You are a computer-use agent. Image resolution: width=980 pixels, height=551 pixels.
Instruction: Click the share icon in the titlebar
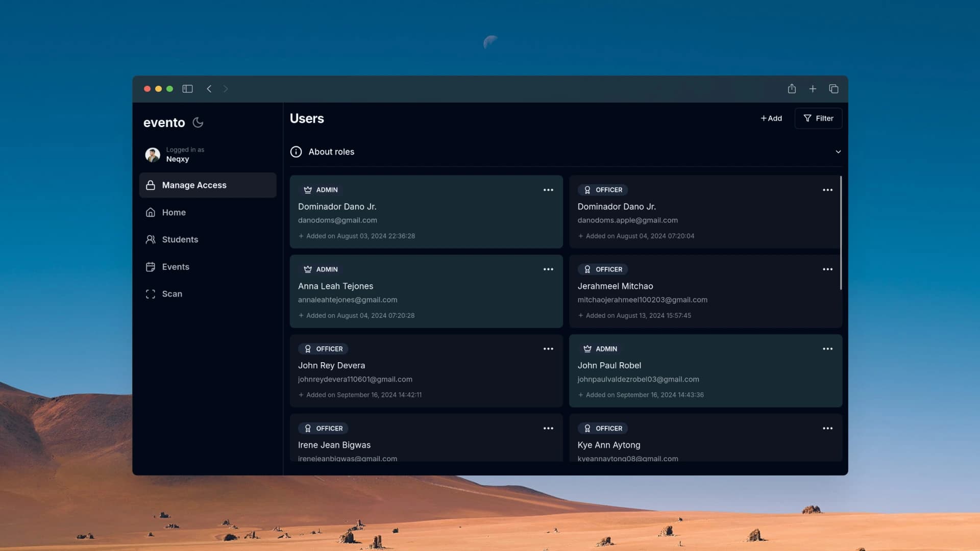[x=792, y=89]
